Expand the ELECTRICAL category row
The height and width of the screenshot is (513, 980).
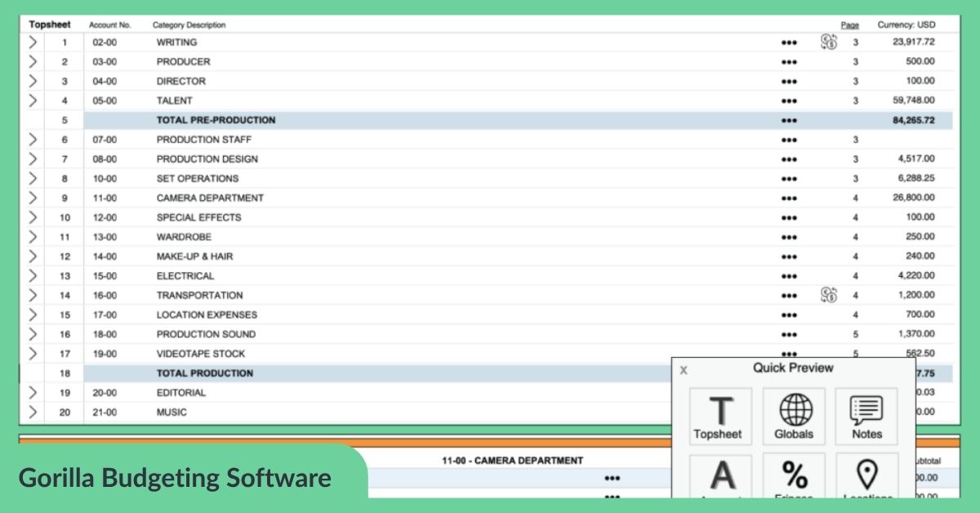tap(33, 276)
